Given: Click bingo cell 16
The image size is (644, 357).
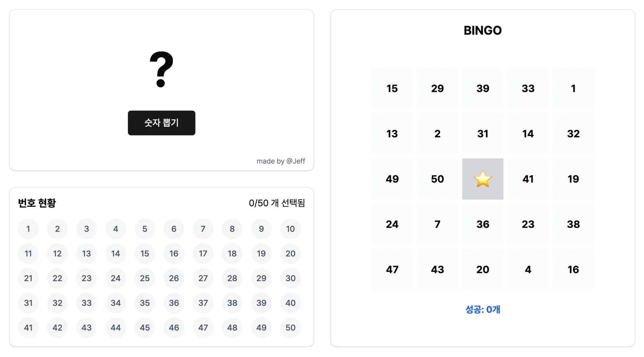Looking at the screenshot, I should tap(573, 269).
